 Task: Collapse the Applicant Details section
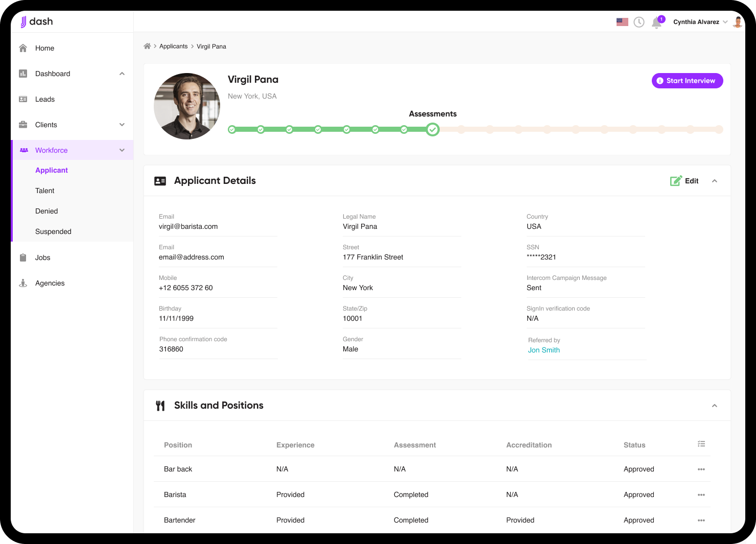coord(715,181)
